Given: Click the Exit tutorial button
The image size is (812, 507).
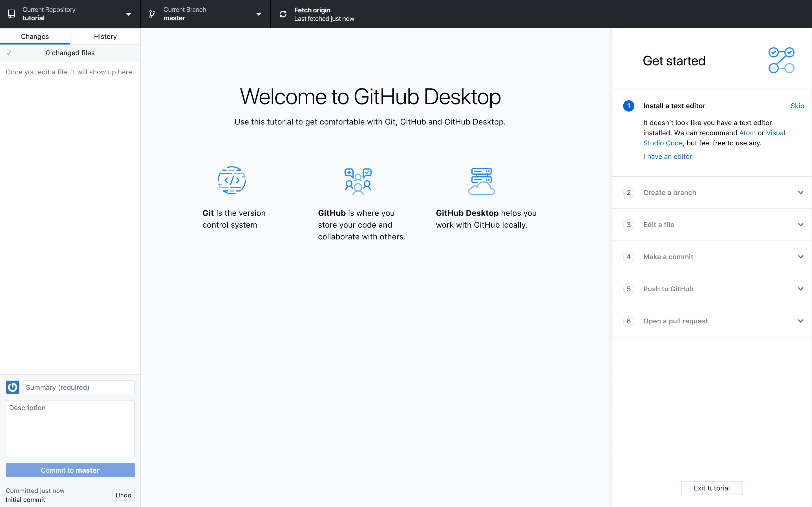Looking at the screenshot, I should [712, 488].
